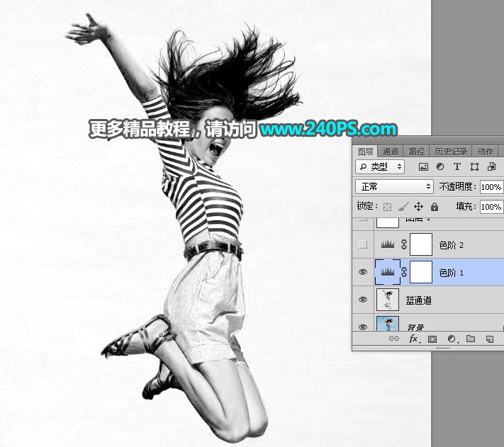Filter layers by shape type
504x447 pixels.
[474, 167]
